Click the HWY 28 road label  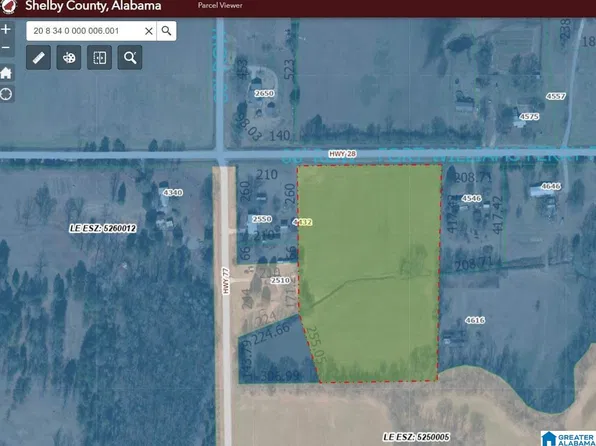click(343, 154)
